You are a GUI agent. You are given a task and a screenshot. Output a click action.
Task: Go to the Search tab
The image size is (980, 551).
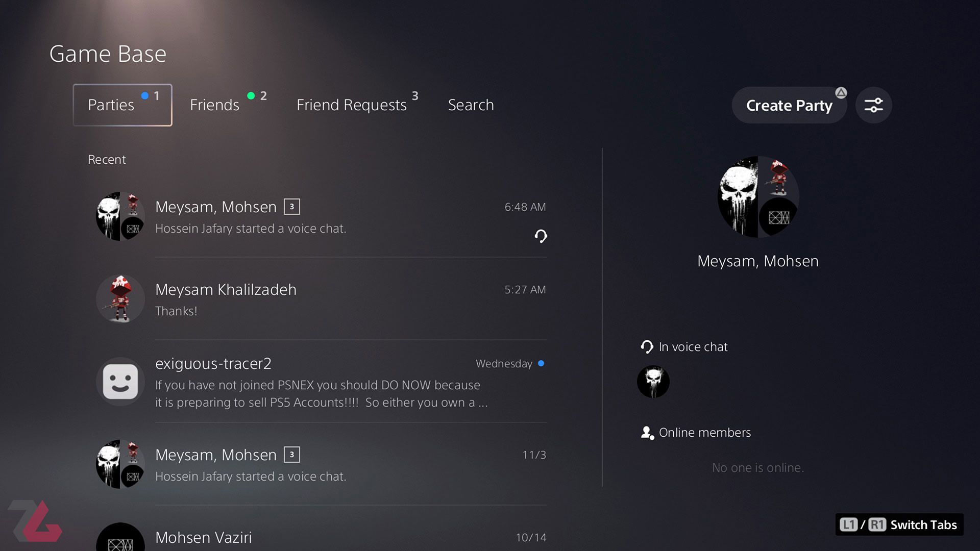(x=471, y=105)
